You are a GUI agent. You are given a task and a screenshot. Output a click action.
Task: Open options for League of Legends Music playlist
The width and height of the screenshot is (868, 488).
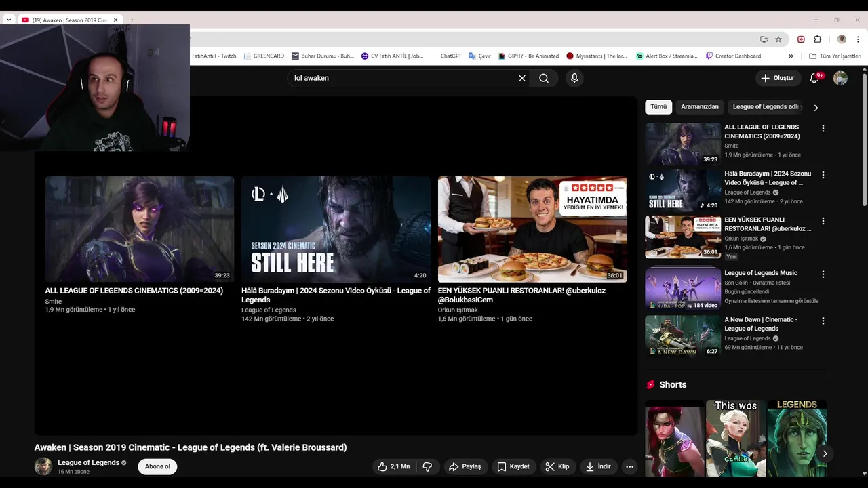(x=823, y=274)
